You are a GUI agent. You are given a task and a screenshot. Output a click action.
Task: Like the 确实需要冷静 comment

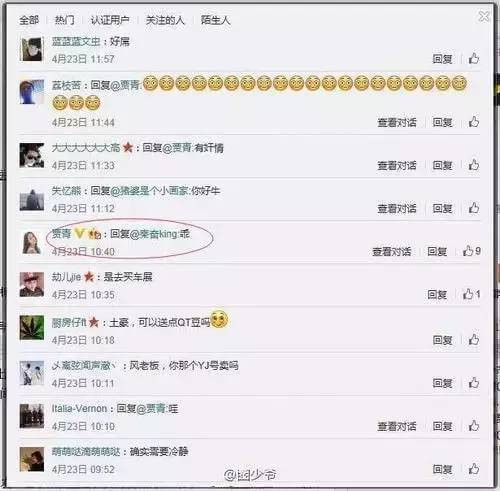coord(474,469)
